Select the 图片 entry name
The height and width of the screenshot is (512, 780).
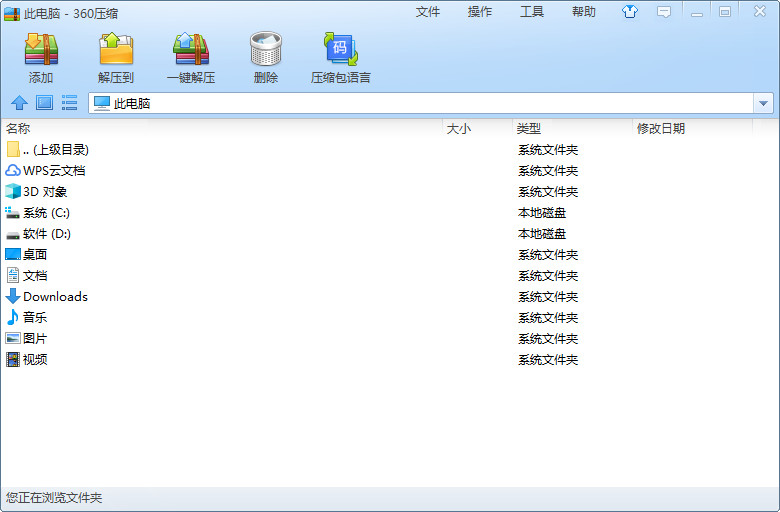point(35,338)
